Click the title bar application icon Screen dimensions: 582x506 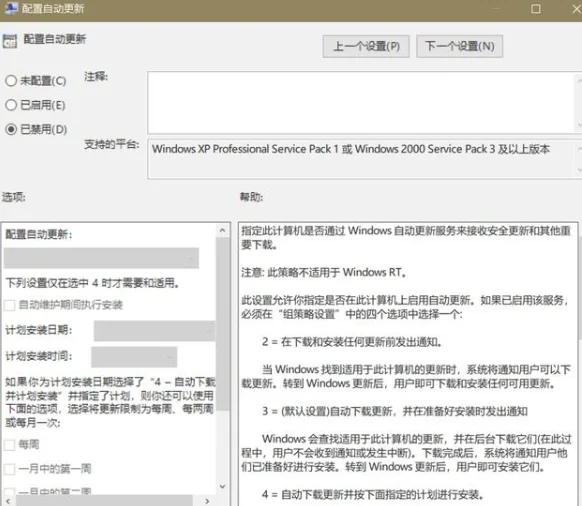pyautogui.click(x=11, y=8)
